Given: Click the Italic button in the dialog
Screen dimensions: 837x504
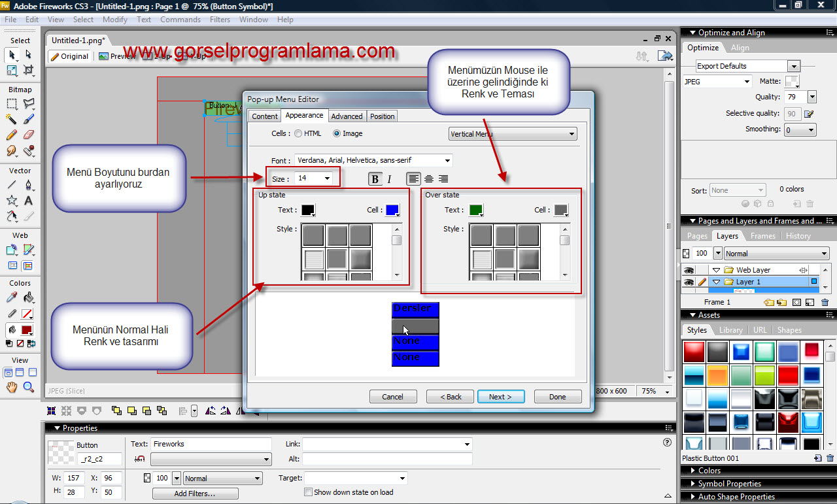Looking at the screenshot, I should (389, 179).
